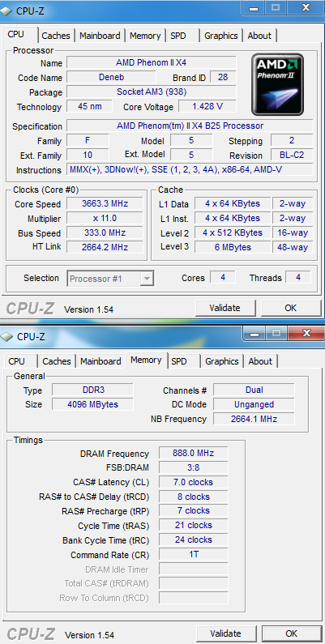Click the CAS# Latency value '7.0 clocks'
Image resolution: width=325 pixels, height=644 pixels.
coord(193,482)
